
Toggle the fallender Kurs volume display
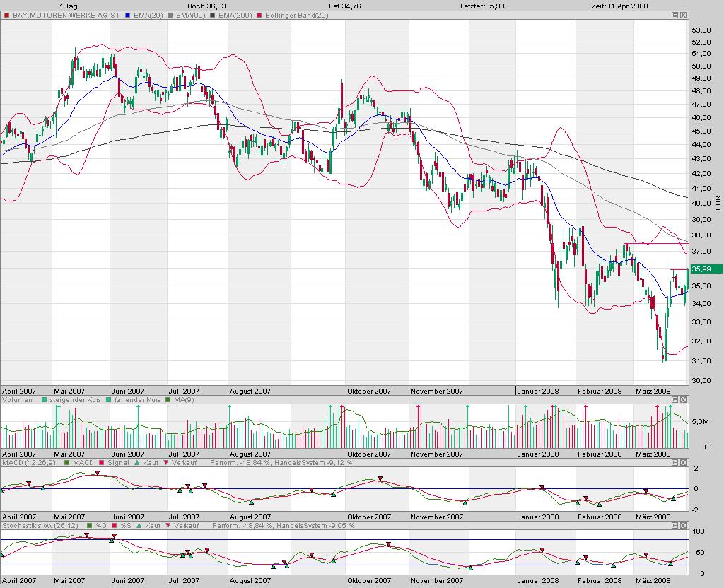pyautogui.click(x=108, y=399)
